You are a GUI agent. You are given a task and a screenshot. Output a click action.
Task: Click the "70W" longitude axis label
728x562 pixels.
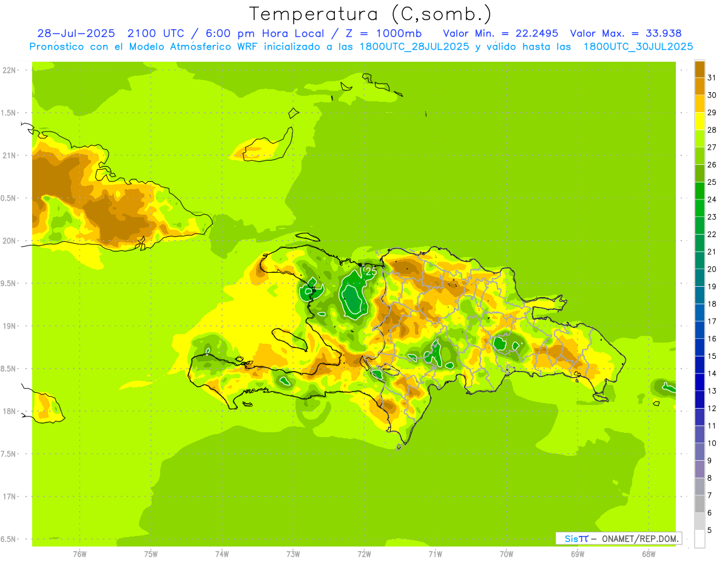(507, 554)
